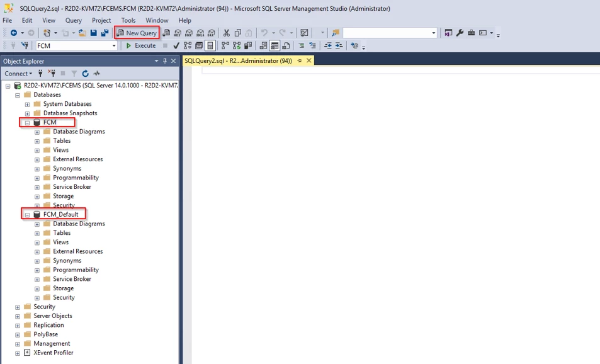
Task: Click the Navigate Backward arrow icon
Action: click(14, 33)
